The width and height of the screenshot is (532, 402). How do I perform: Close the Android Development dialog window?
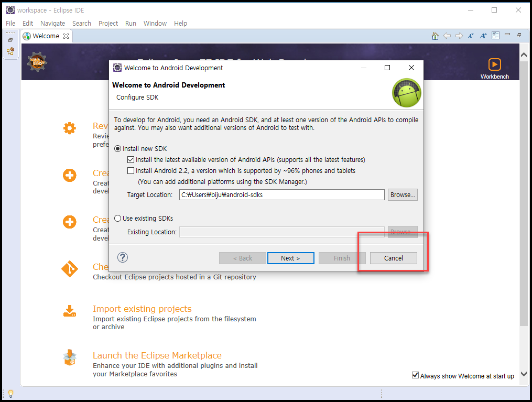click(x=411, y=68)
